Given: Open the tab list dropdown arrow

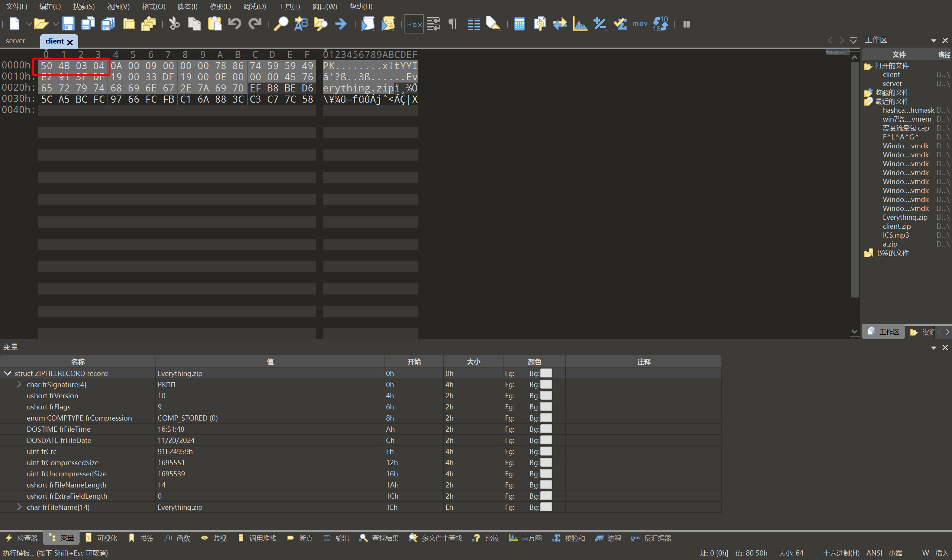Looking at the screenshot, I should pyautogui.click(x=853, y=41).
